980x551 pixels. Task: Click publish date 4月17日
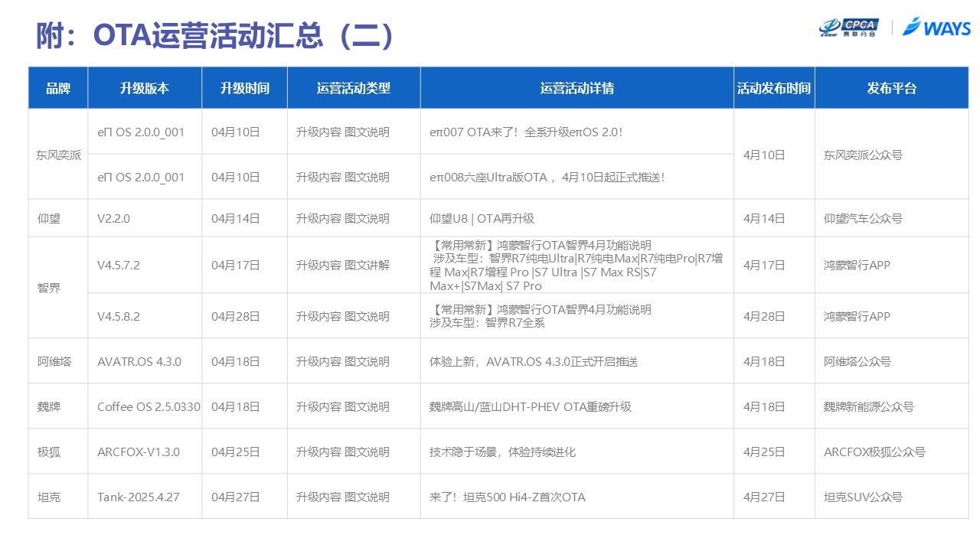tap(764, 266)
